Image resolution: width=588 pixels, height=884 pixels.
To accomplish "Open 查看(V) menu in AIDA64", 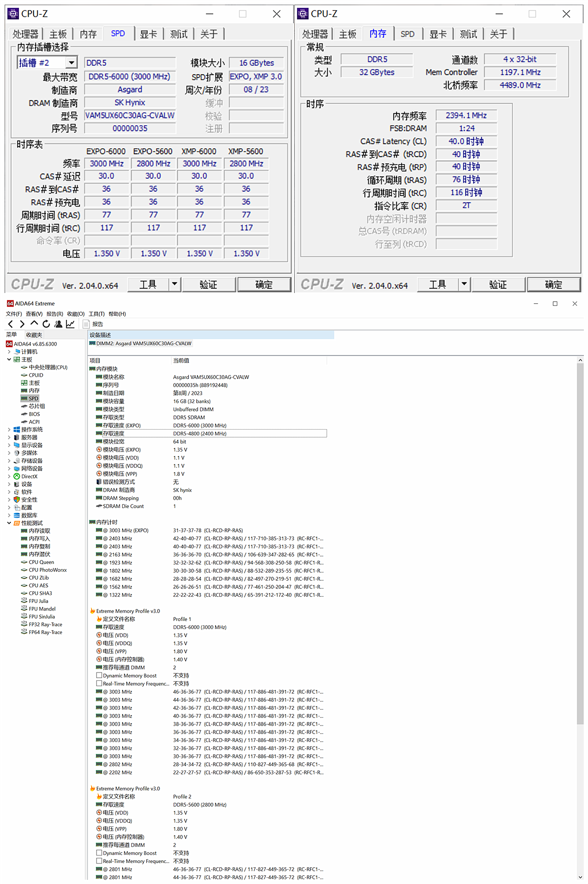I will (34, 314).
